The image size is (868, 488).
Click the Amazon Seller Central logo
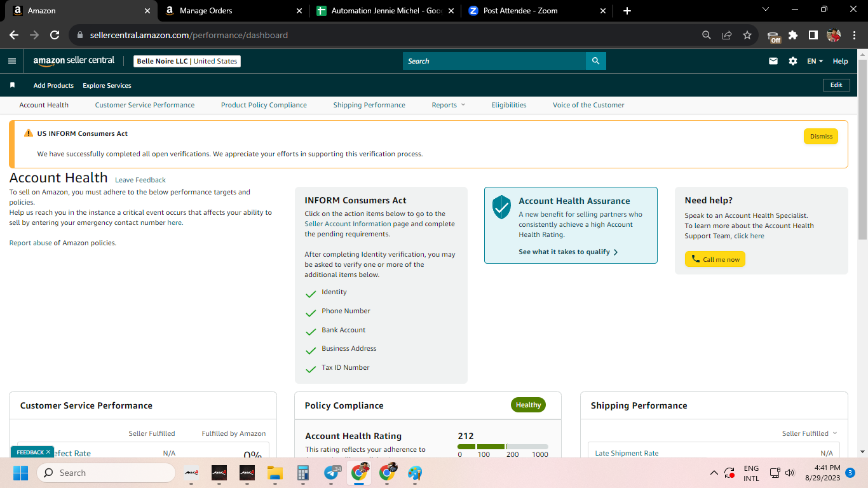(74, 61)
